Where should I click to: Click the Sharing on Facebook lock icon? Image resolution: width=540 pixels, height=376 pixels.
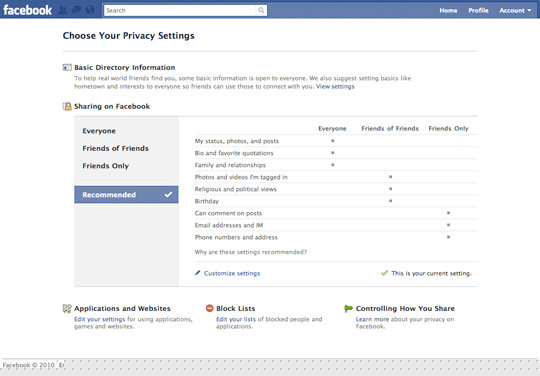coord(67,106)
